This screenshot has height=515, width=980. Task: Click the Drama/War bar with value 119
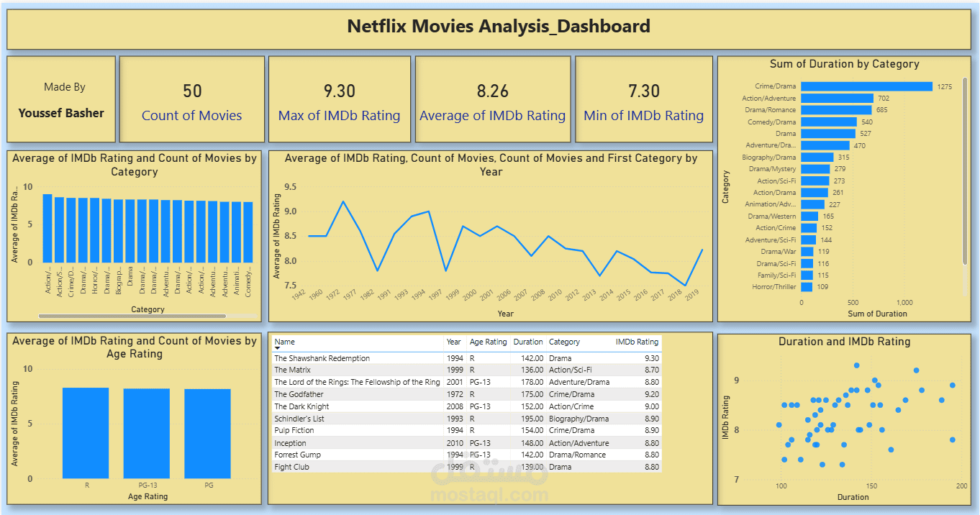coord(807,252)
